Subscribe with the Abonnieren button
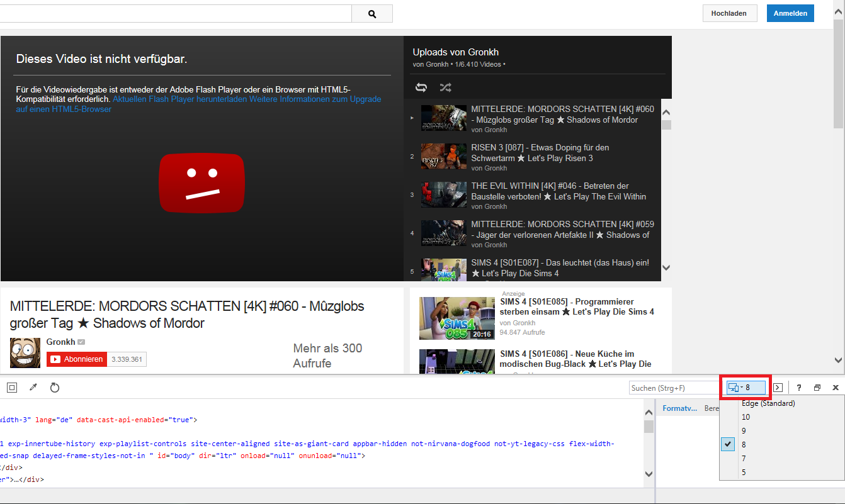 77,359
